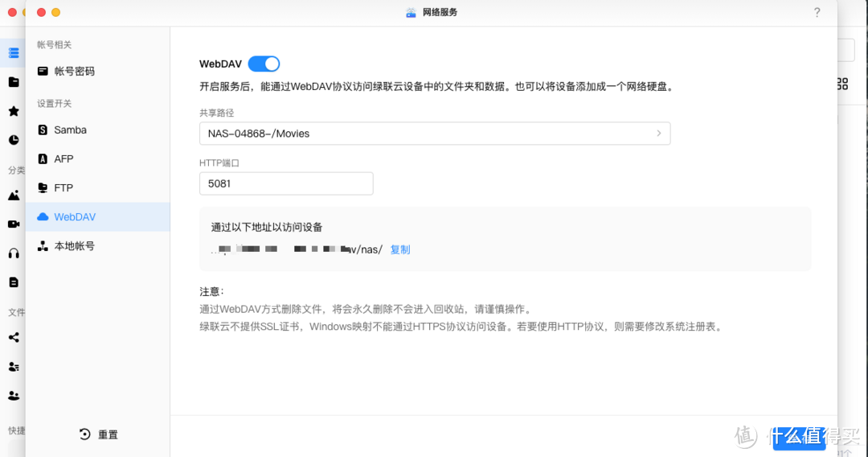This screenshot has height=457, width=868.
Task: Open the 帐号密码 settings page
Action: [x=97, y=71]
